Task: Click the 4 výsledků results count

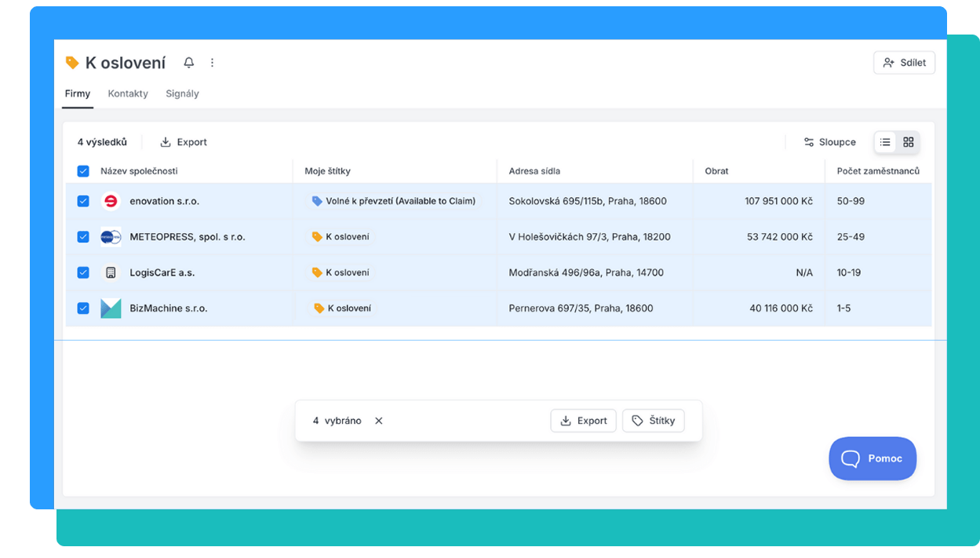Action: [102, 142]
